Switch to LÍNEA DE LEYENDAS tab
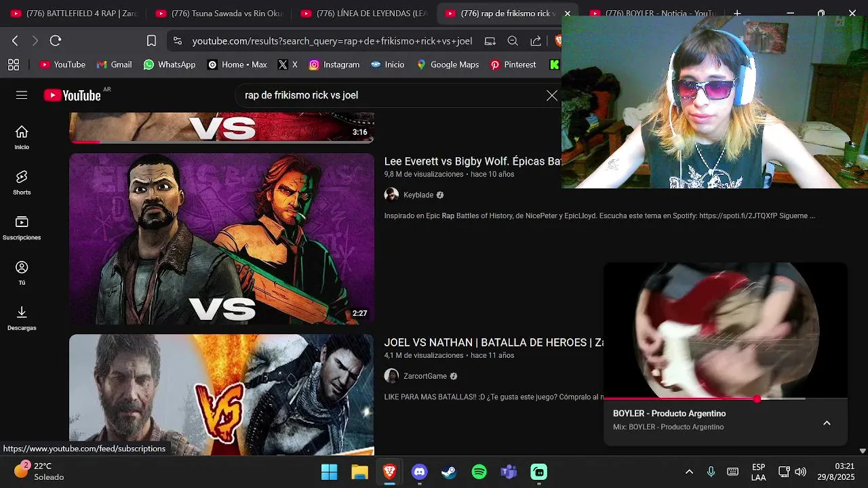This screenshot has height=488, width=868. click(365, 14)
